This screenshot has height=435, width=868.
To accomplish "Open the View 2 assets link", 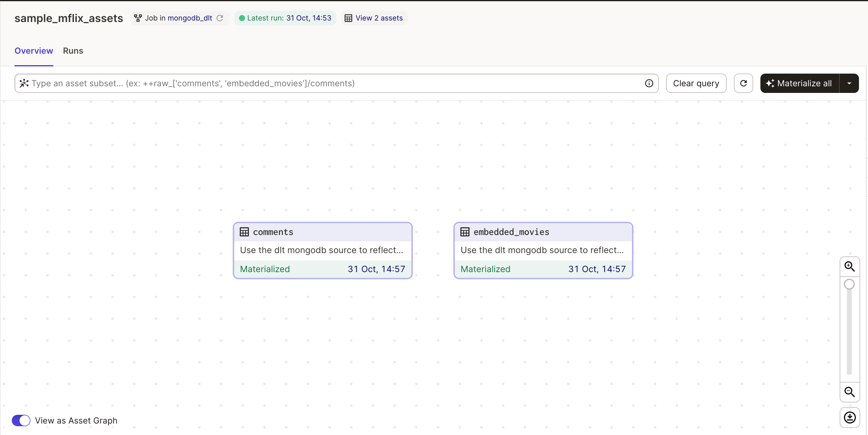I will click(x=379, y=18).
